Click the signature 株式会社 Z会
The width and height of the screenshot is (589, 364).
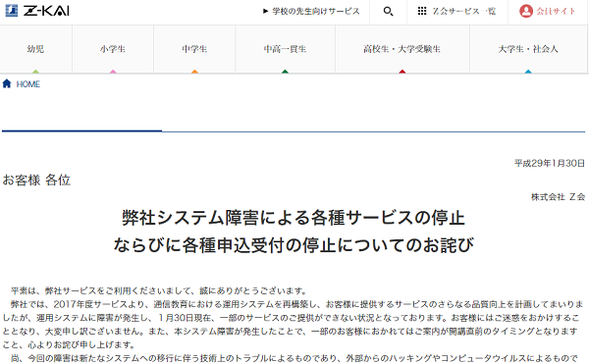[558, 196]
